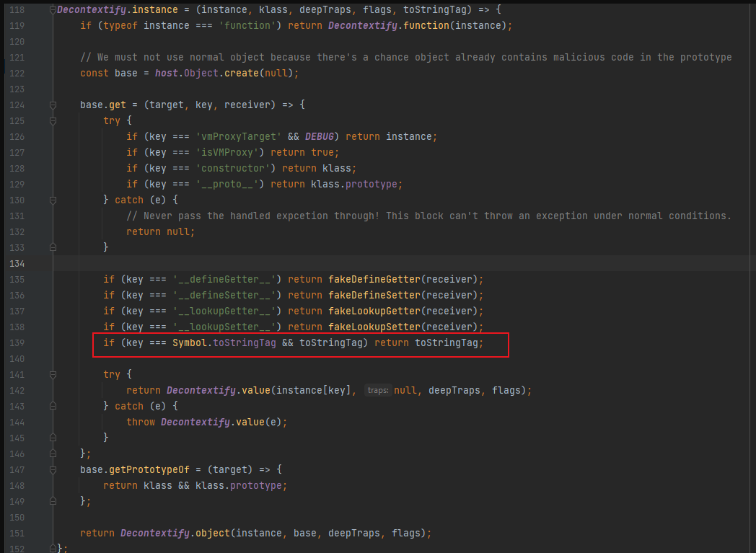Click the typeof keyword on line 119
The width and height of the screenshot is (756, 553).
tap(120, 25)
